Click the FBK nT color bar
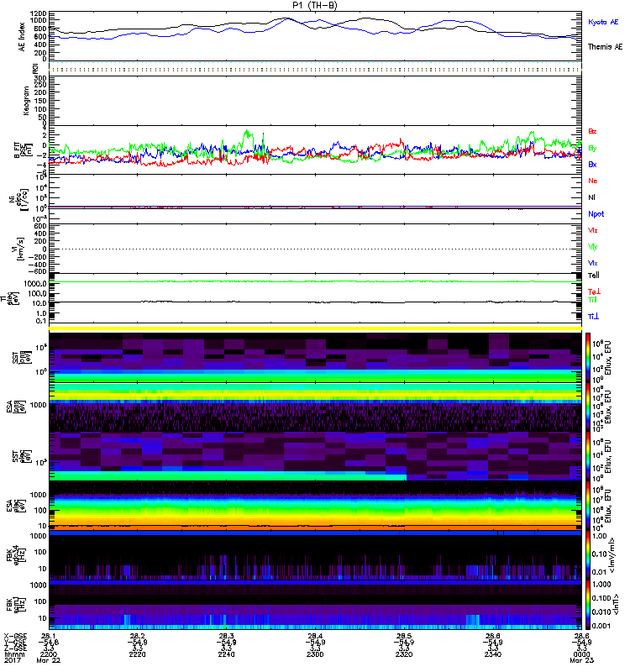The image size is (630, 672). click(588, 605)
